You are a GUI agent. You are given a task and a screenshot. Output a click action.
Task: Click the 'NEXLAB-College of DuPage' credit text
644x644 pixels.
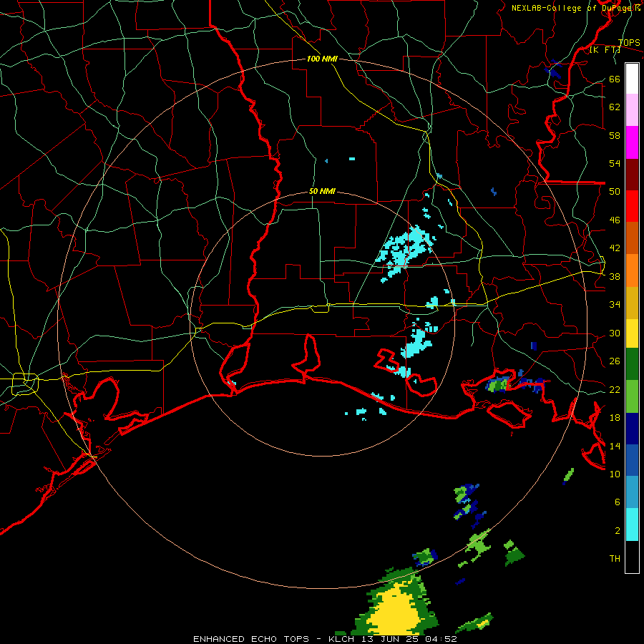coord(572,8)
